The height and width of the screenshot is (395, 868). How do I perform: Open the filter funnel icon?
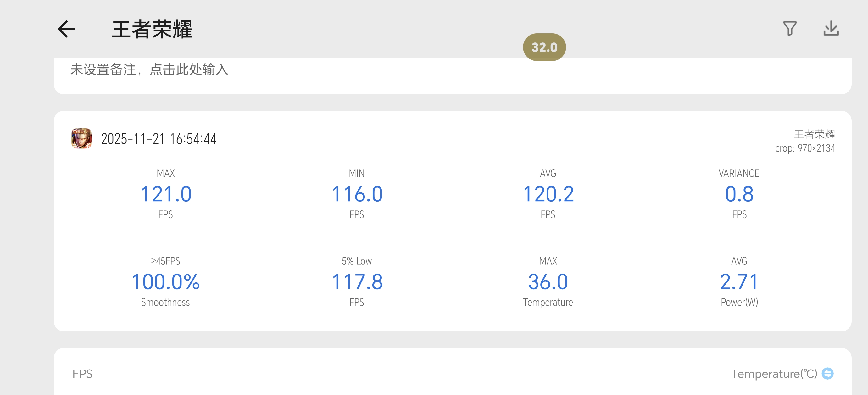click(789, 28)
